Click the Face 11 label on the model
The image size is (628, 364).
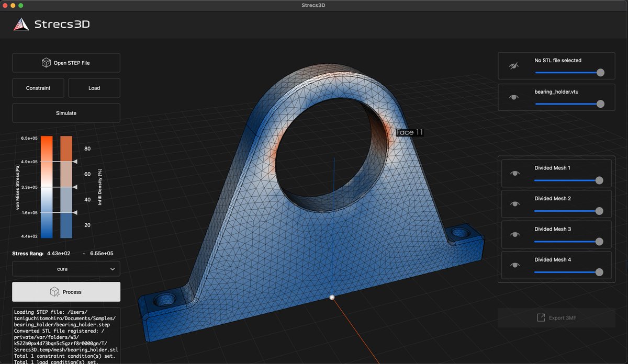click(409, 132)
